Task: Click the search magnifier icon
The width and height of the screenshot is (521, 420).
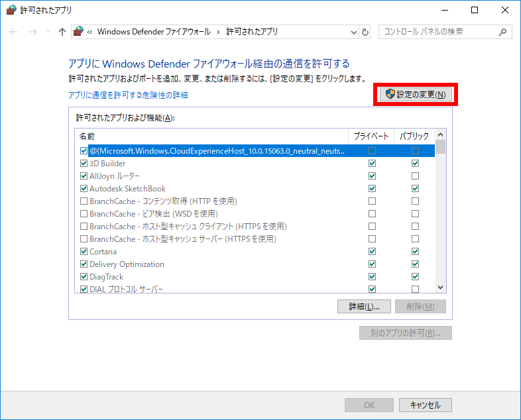Action: click(x=502, y=32)
